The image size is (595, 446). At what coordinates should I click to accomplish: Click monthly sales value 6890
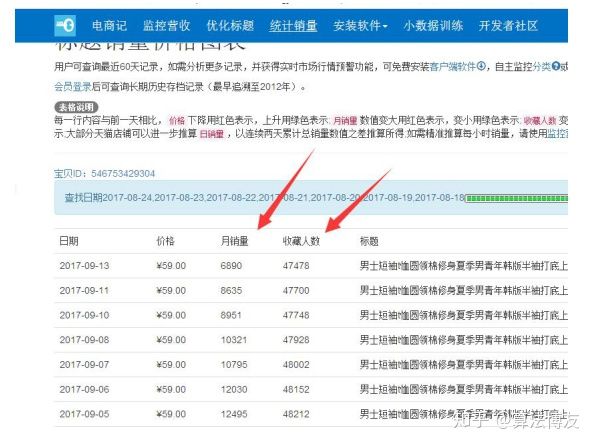point(231,266)
